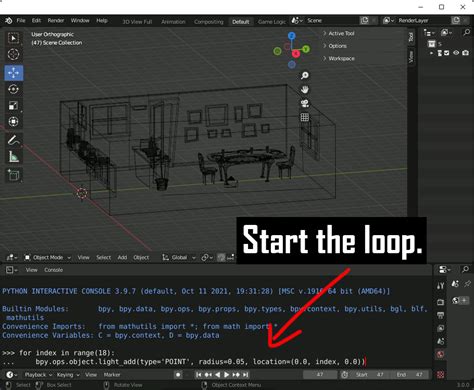Expand the Options panel

pyautogui.click(x=335, y=46)
